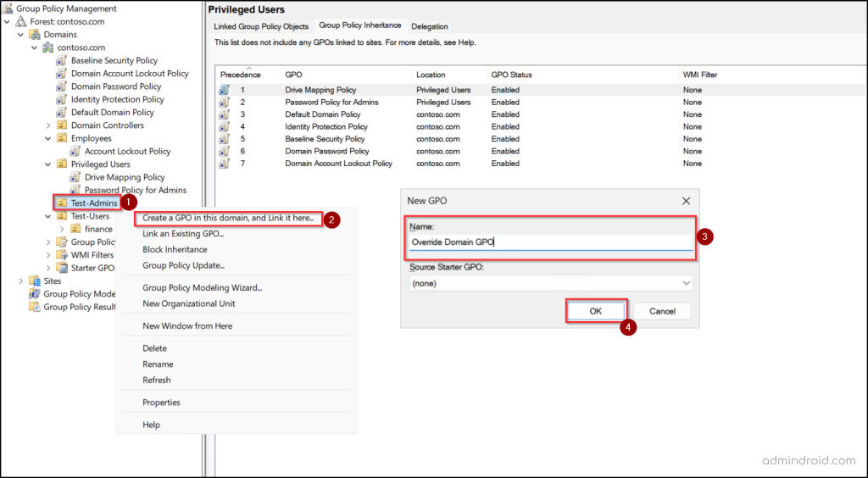Switch to Group Policy Inheritance tab

[x=359, y=25]
